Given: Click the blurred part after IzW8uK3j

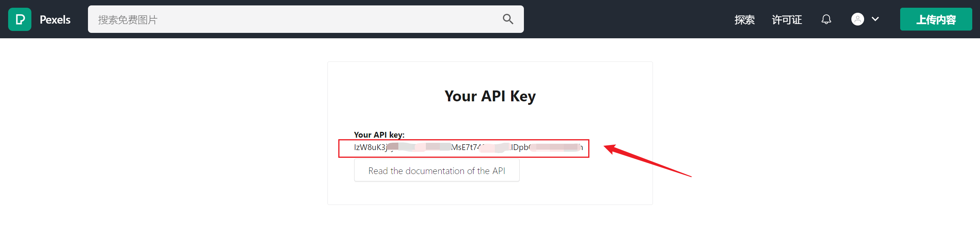Looking at the screenshot, I should point(419,147).
